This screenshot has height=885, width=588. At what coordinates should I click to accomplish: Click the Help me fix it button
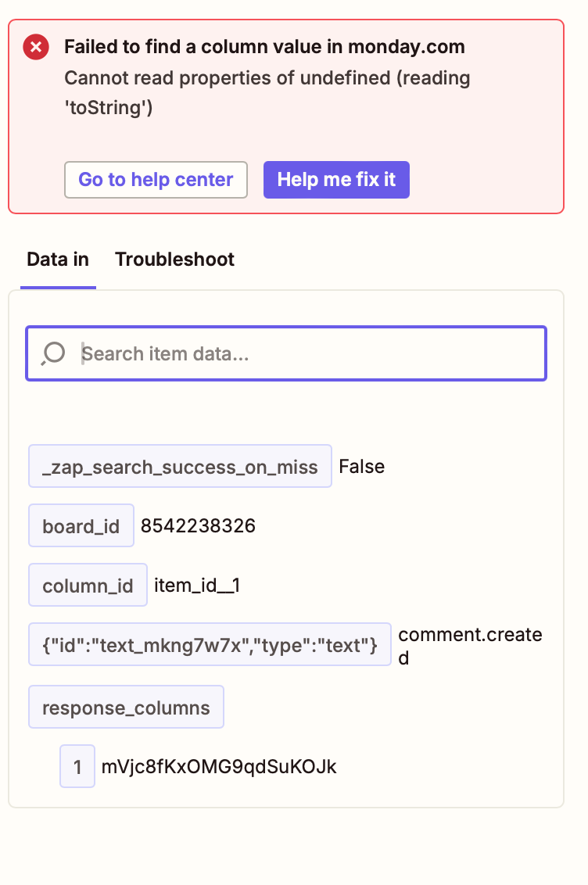point(336,180)
